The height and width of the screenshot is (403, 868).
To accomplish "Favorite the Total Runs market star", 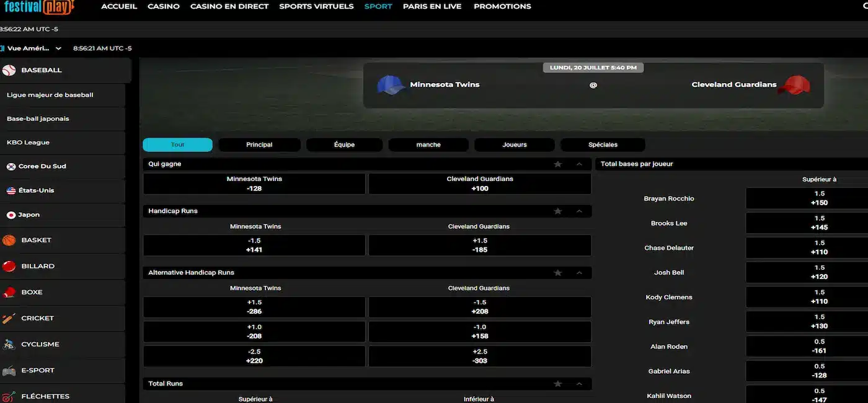I will click(557, 384).
